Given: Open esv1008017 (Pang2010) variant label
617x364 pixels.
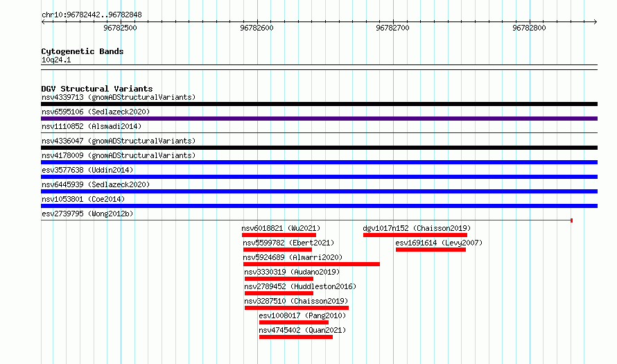Looking at the screenshot, I should tap(302, 315).
